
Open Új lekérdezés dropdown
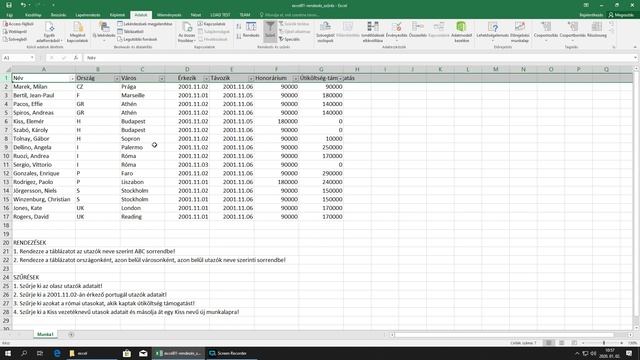[x=104, y=32]
